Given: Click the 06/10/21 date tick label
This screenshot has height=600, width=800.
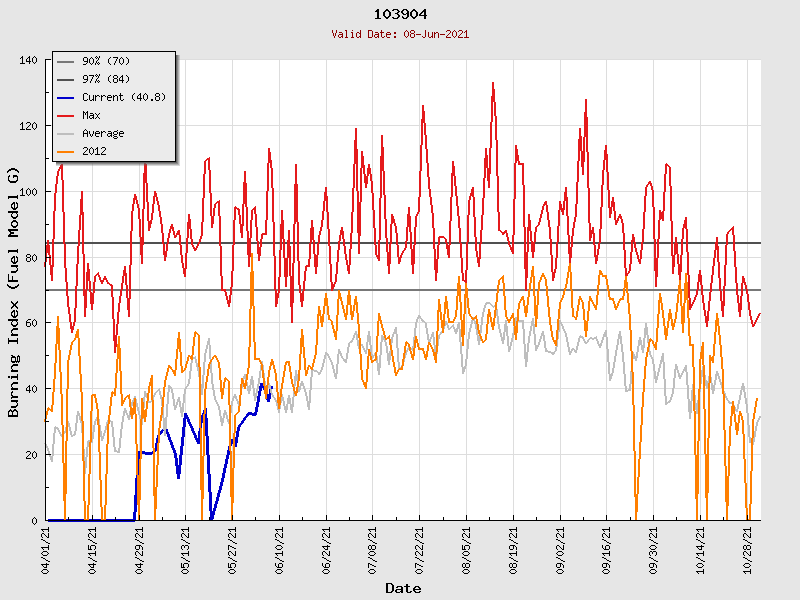Looking at the screenshot, I should (x=280, y=550).
